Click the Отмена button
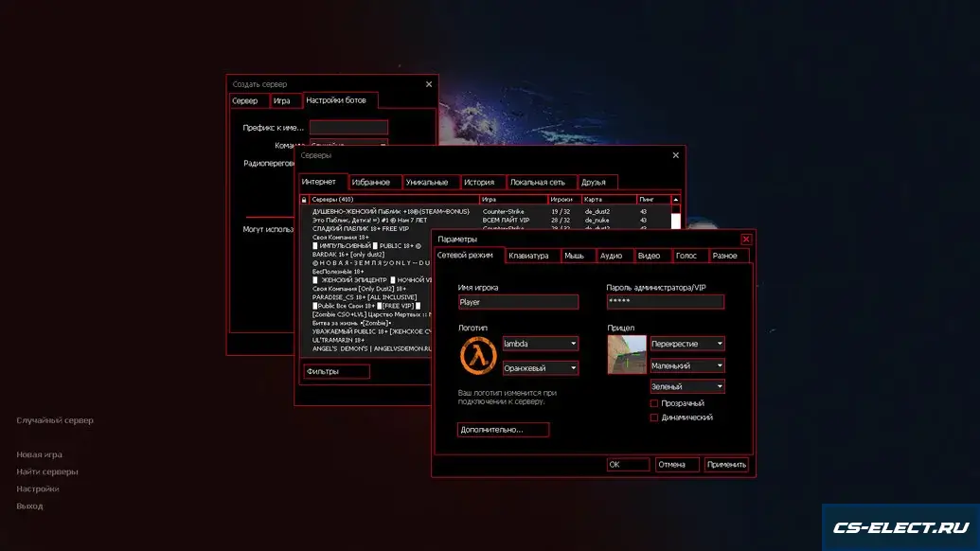Image resolution: width=980 pixels, height=551 pixels. (x=677, y=465)
